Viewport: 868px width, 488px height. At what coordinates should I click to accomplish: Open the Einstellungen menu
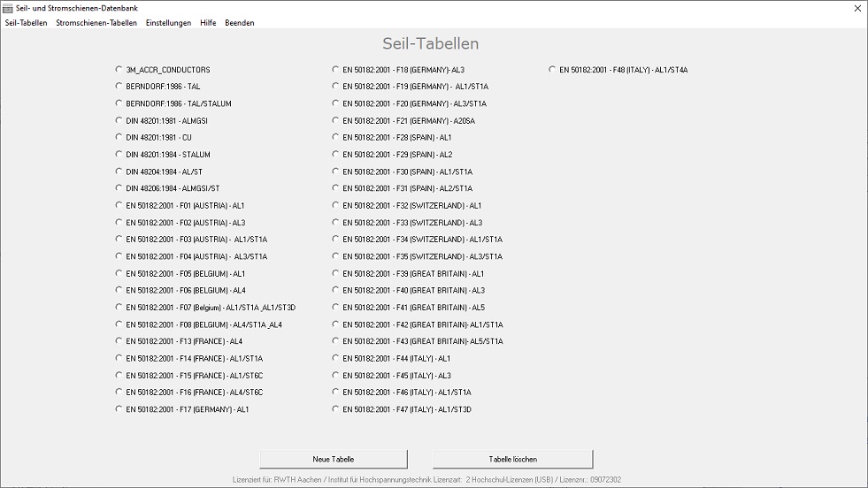point(168,23)
